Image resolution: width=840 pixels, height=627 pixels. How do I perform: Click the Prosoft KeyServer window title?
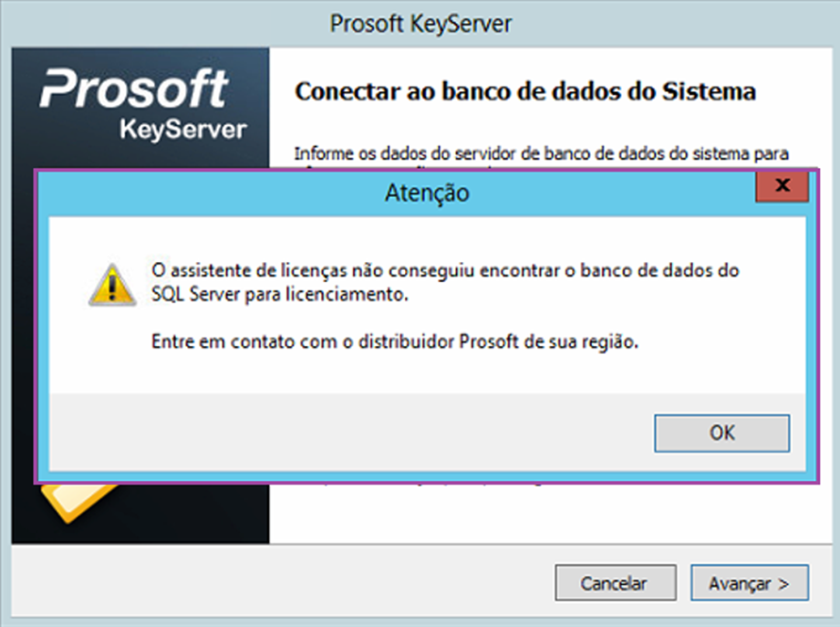(420, 24)
